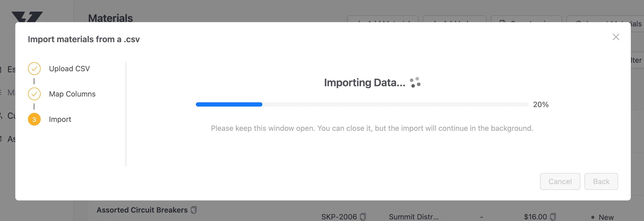
Task: Click the Cancel button
Action: coord(560,181)
